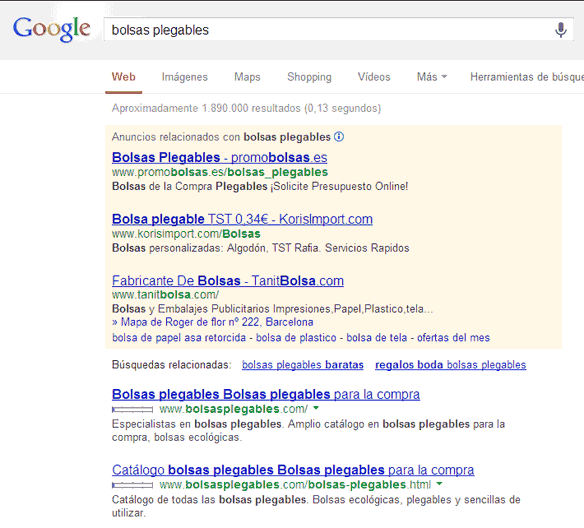Switch to Imágenes tab
584x528 pixels.
click(185, 77)
